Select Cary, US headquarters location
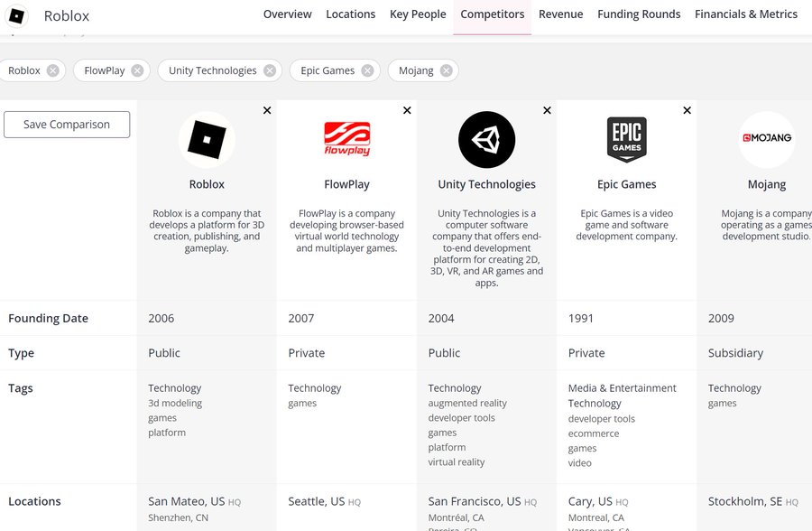Image resolution: width=812 pixels, height=531 pixels. point(590,501)
